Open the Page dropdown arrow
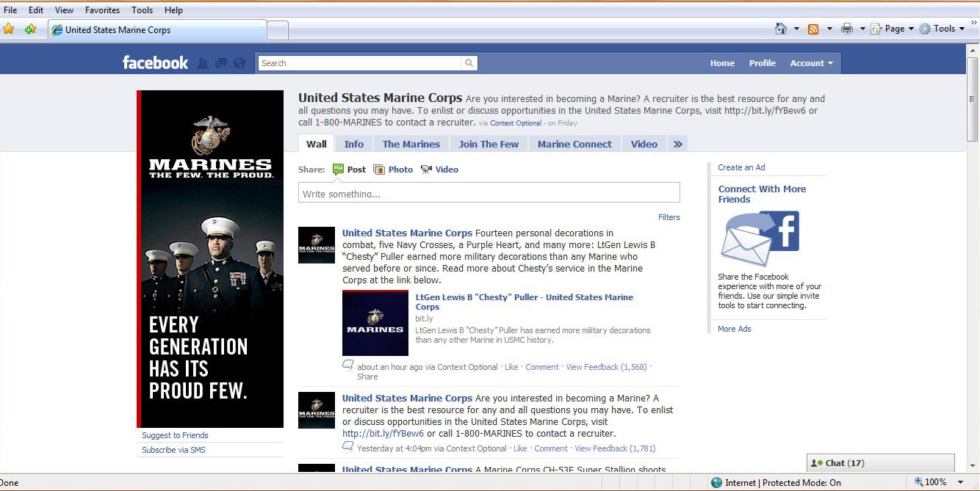Screen dimensions: 980x491 pos(911,29)
